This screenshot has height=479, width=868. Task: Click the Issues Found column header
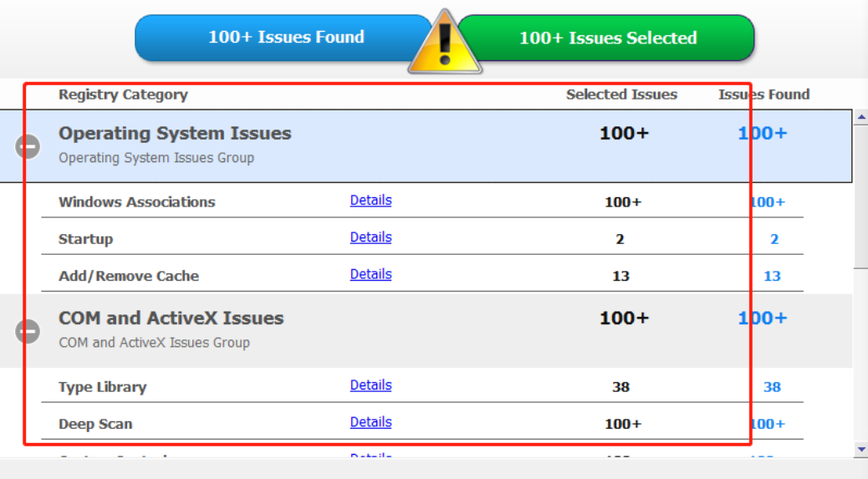764,94
